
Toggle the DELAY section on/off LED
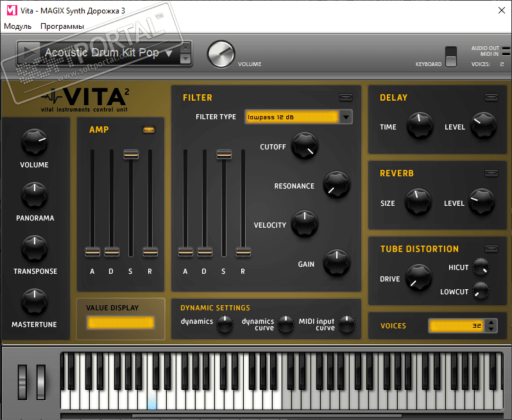coord(491,97)
